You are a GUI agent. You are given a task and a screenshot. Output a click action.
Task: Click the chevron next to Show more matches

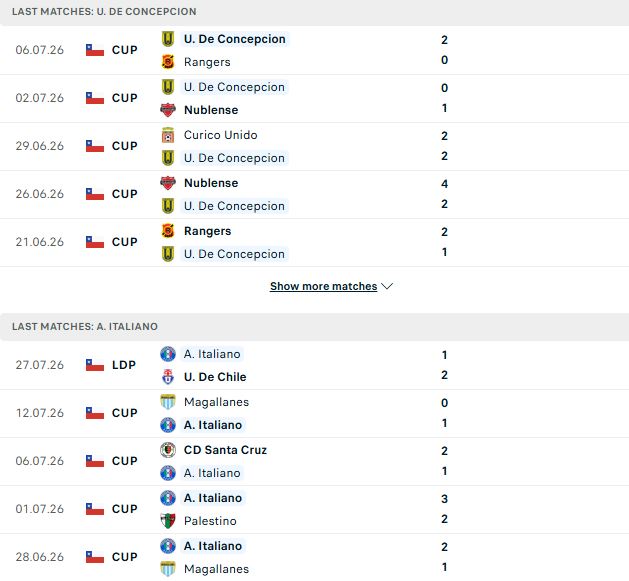387,286
